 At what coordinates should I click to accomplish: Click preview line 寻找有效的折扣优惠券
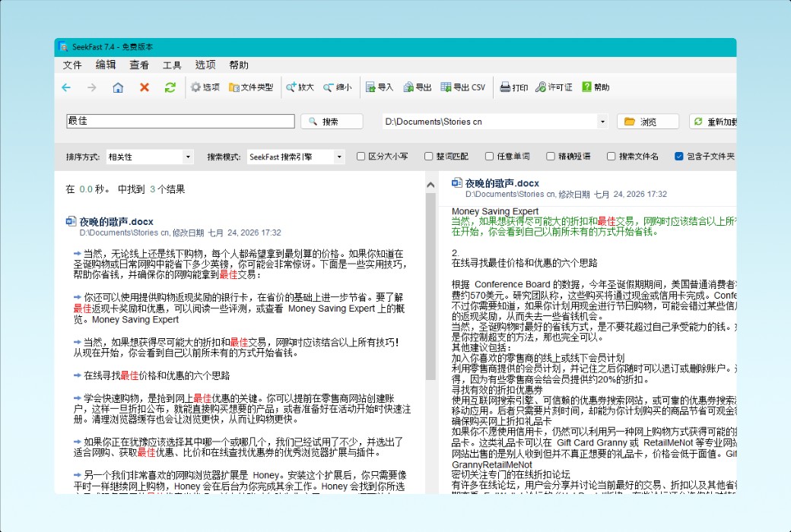(497, 390)
